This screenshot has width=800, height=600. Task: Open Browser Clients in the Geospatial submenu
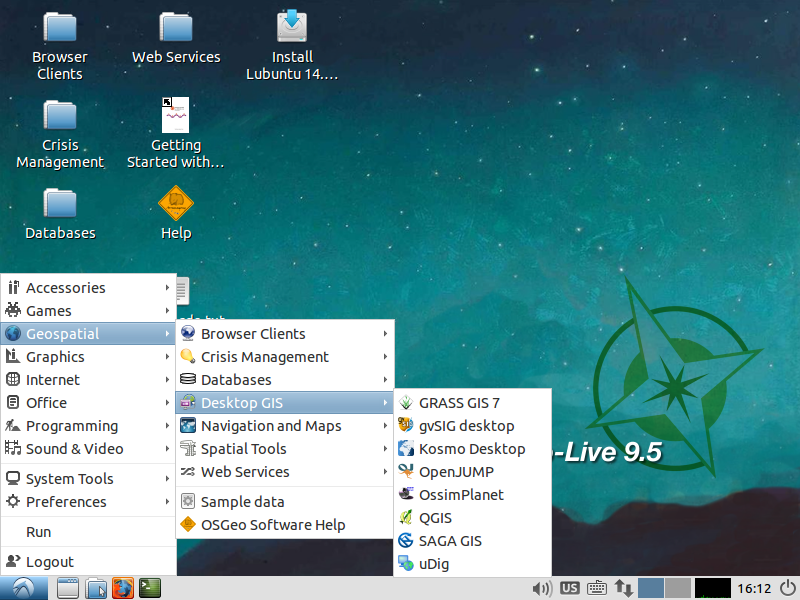(285, 334)
